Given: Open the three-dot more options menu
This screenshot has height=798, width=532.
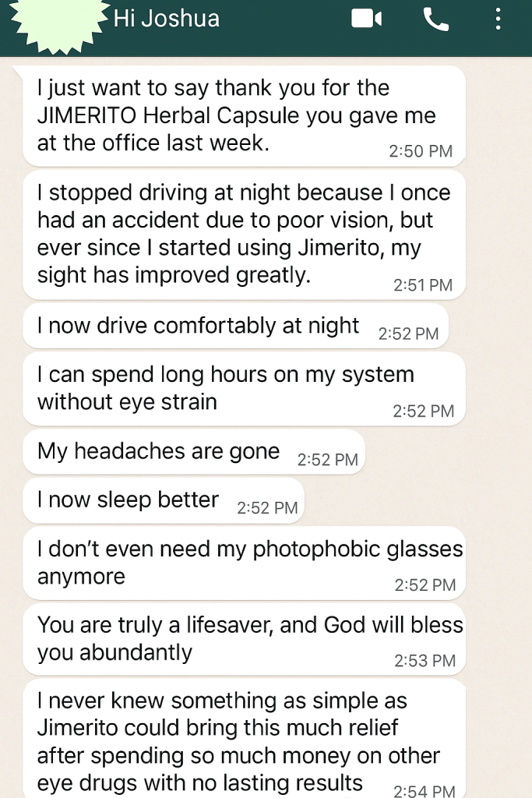Looking at the screenshot, I should pyautogui.click(x=499, y=19).
